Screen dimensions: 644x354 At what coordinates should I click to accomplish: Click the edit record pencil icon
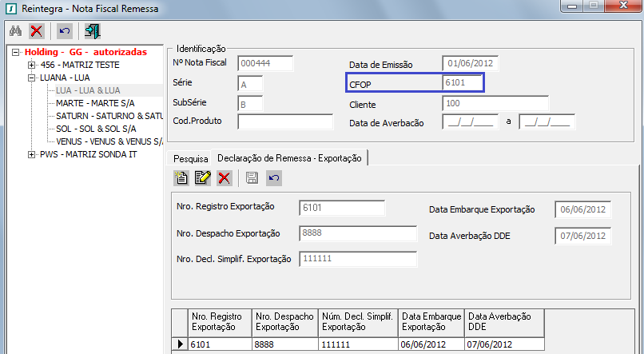coord(202,178)
